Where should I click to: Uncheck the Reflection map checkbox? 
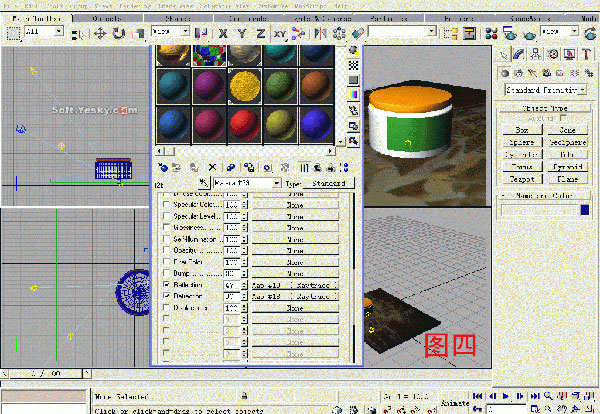pyautogui.click(x=166, y=284)
